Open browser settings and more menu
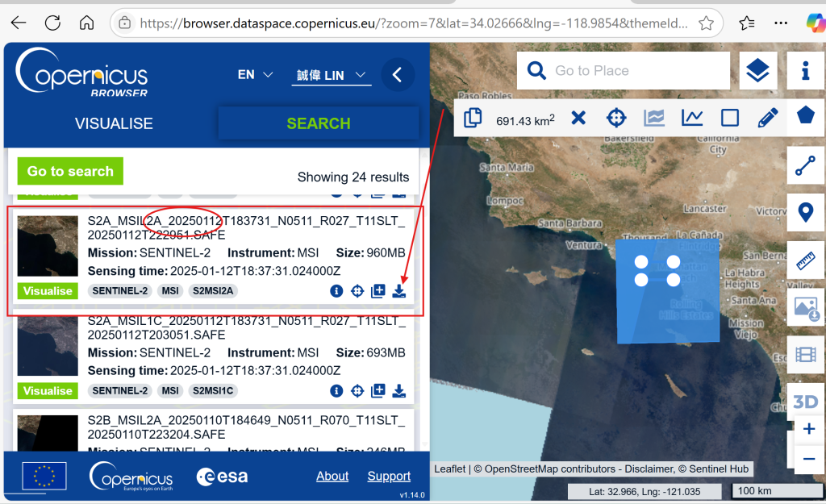This screenshot has width=826, height=504. tap(781, 23)
